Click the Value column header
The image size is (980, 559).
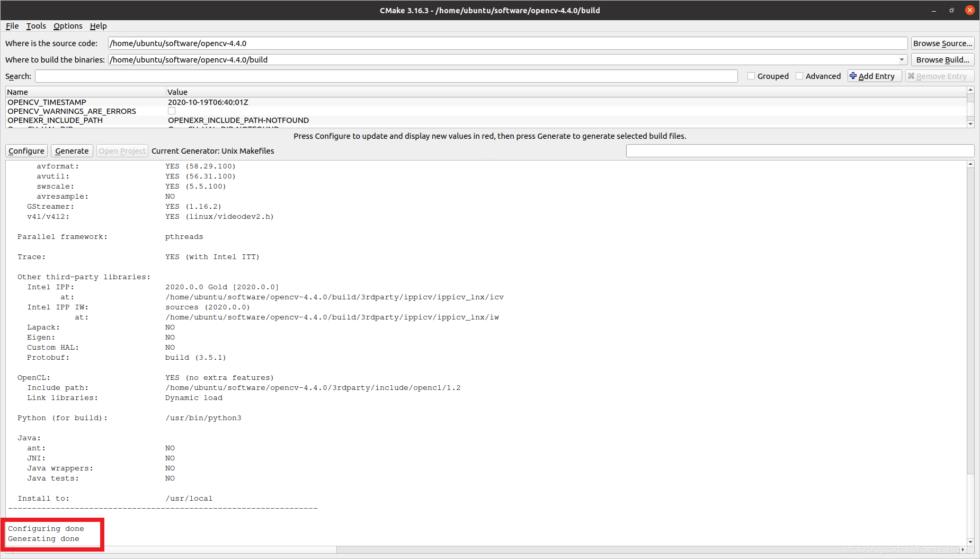(566, 92)
